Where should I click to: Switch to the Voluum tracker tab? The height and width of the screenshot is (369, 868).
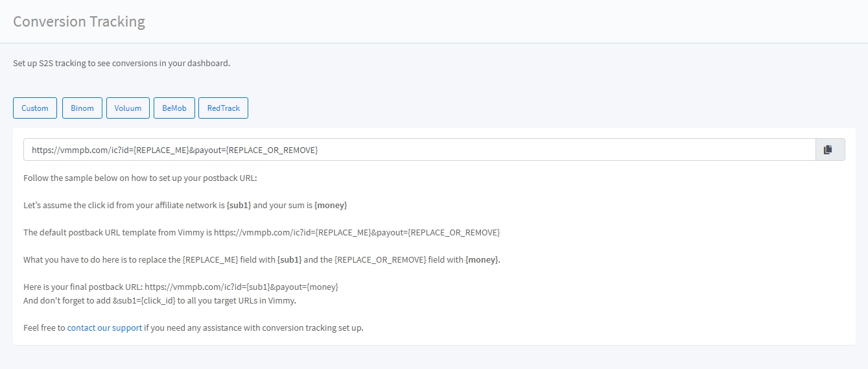click(x=128, y=108)
